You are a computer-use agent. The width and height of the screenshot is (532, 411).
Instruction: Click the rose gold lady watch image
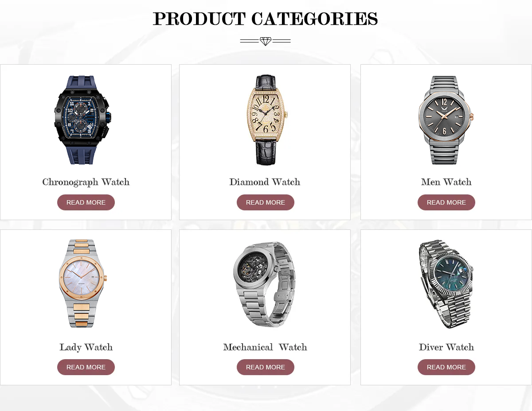83,283
